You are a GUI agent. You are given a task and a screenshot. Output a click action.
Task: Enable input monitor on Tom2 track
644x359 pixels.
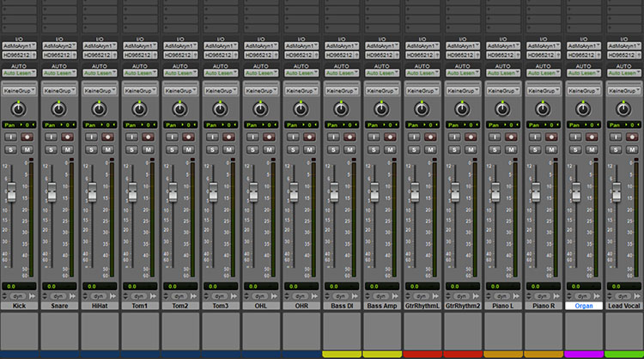[x=172, y=137]
